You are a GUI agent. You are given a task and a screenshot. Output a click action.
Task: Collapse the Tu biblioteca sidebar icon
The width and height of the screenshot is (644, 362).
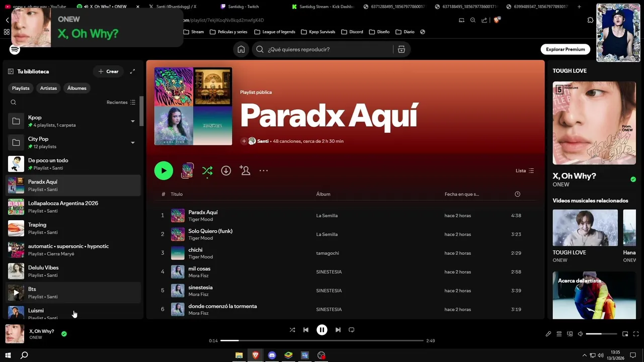(11, 71)
